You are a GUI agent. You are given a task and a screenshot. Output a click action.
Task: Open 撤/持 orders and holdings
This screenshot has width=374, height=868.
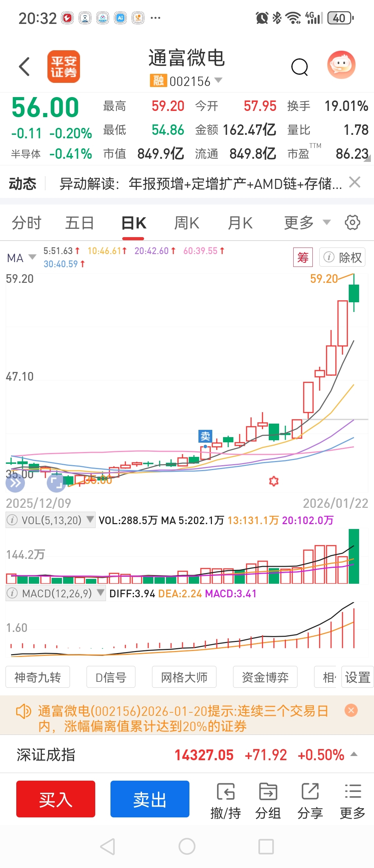click(x=226, y=801)
